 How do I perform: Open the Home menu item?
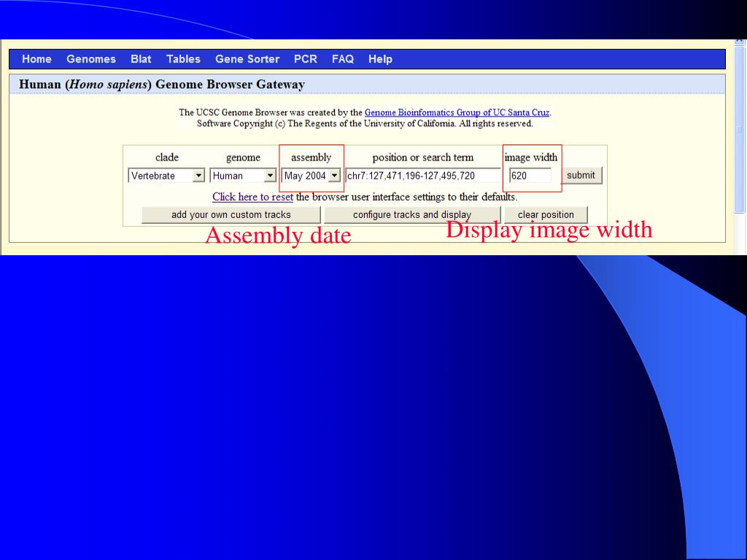pyautogui.click(x=36, y=59)
